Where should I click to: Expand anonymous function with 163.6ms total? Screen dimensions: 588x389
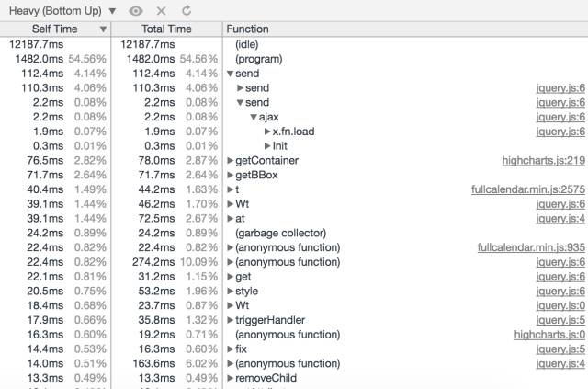point(231,364)
